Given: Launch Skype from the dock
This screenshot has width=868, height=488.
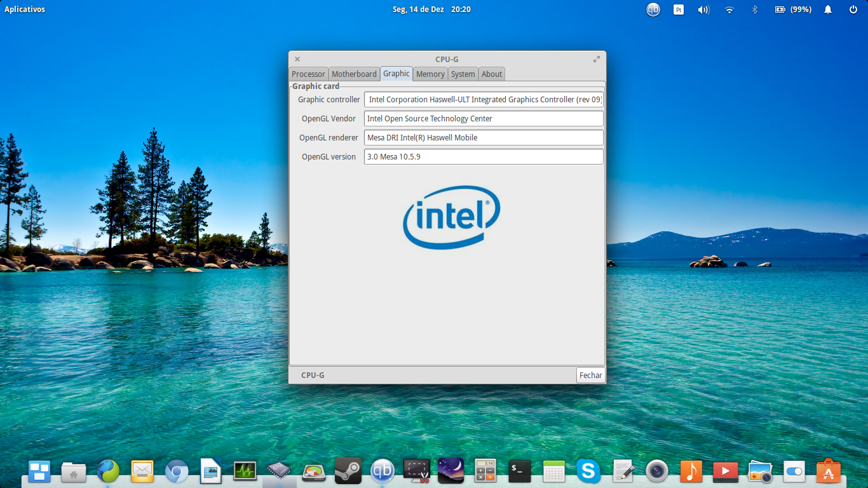Looking at the screenshot, I should tap(588, 471).
